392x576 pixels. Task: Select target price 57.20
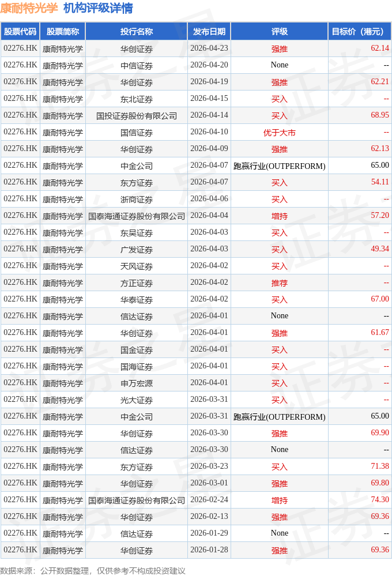[x=380, y=215]
